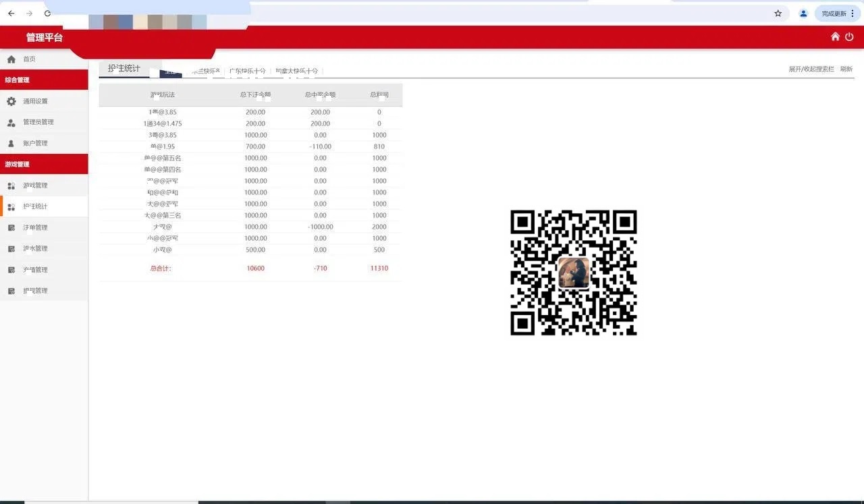The height and width of the screenshot is (504, 864).
Task: Click the person icon for 账户管理
Action: click(x=11, y=143)
